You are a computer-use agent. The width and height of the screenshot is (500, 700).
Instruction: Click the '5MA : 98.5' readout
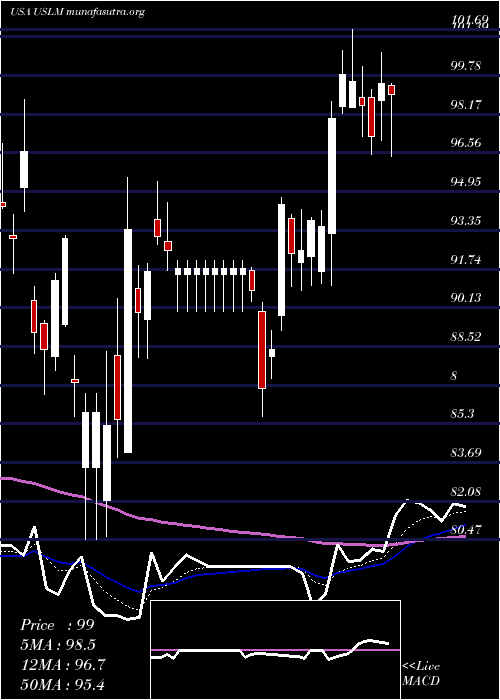coord(58,644)
